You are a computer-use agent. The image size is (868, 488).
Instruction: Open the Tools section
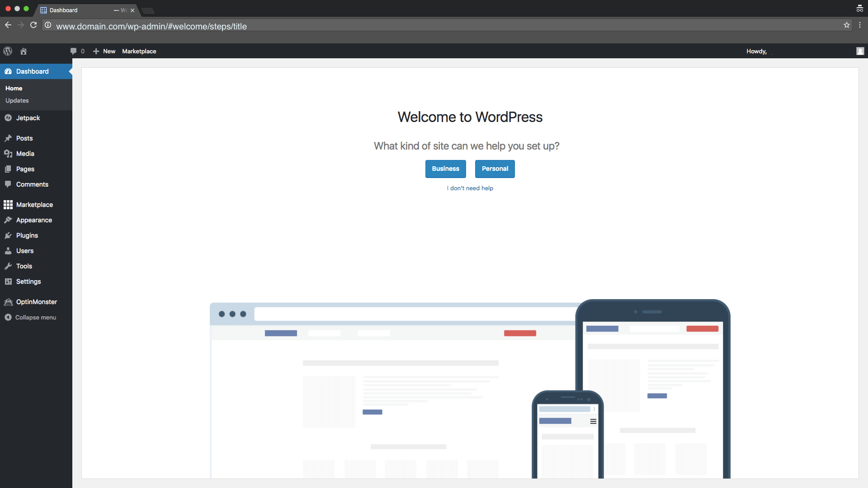23,266
